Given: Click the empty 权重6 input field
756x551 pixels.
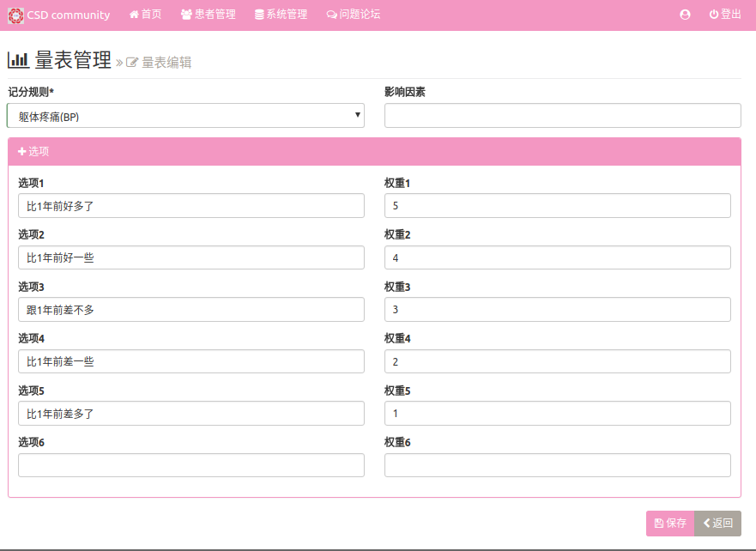Looking at the screenshot, I should pyautogui.click(x=557, y=465).
